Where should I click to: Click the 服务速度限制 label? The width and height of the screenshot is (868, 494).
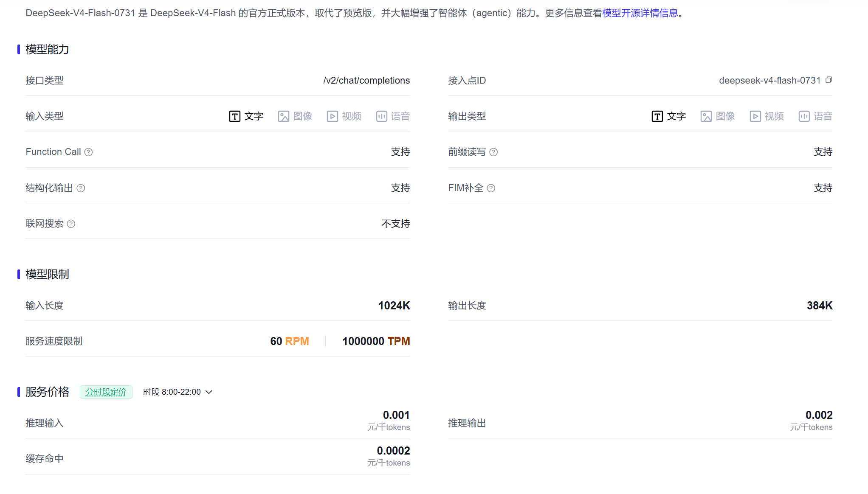54,341
